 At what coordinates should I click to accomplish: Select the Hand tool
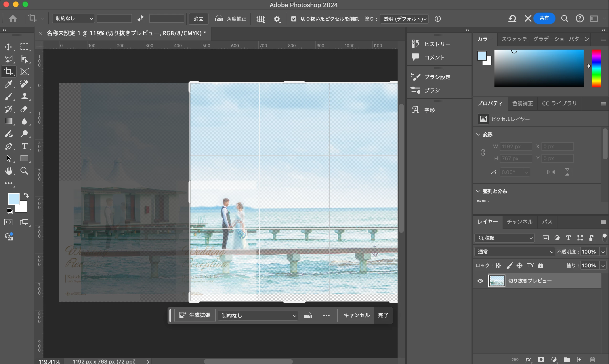click(x=9, y=171)
